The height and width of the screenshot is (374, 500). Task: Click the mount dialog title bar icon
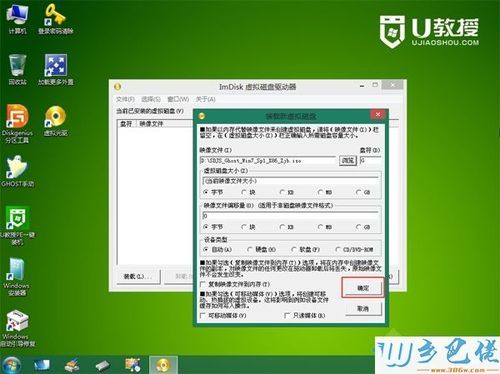202,116
